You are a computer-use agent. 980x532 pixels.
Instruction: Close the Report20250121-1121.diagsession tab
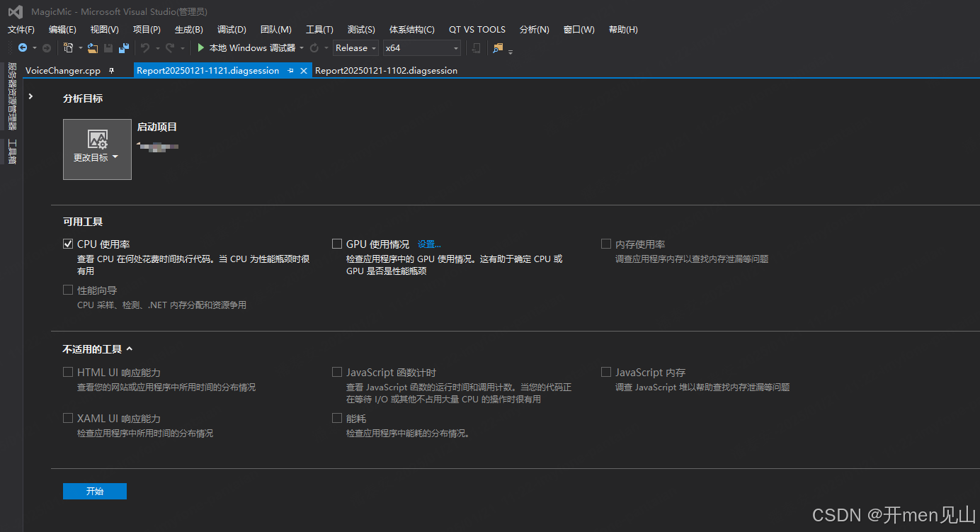(304, 71)
